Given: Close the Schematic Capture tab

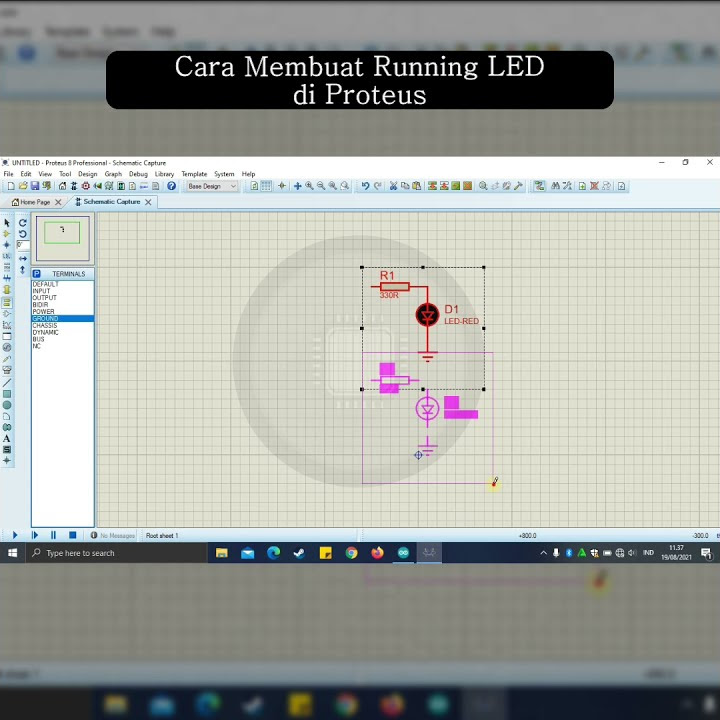Looking at the screenshot, I should pyautogui.click(x=148, y=202).
